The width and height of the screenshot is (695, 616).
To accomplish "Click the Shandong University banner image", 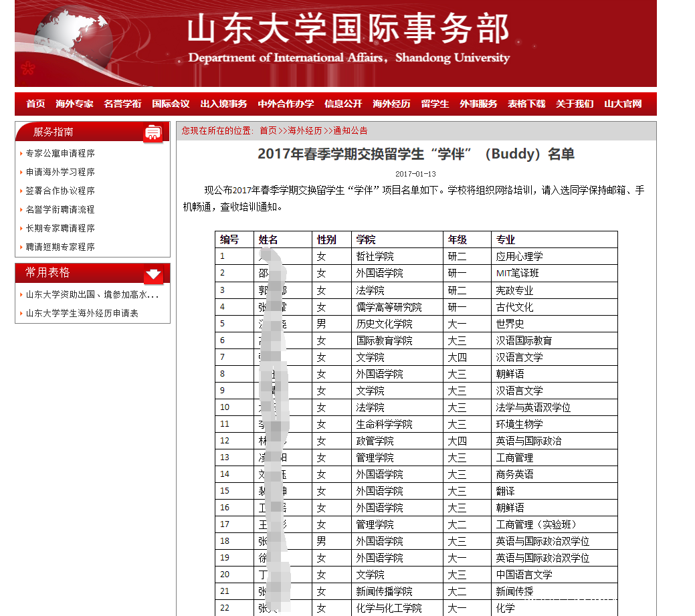I will point(336,43).
